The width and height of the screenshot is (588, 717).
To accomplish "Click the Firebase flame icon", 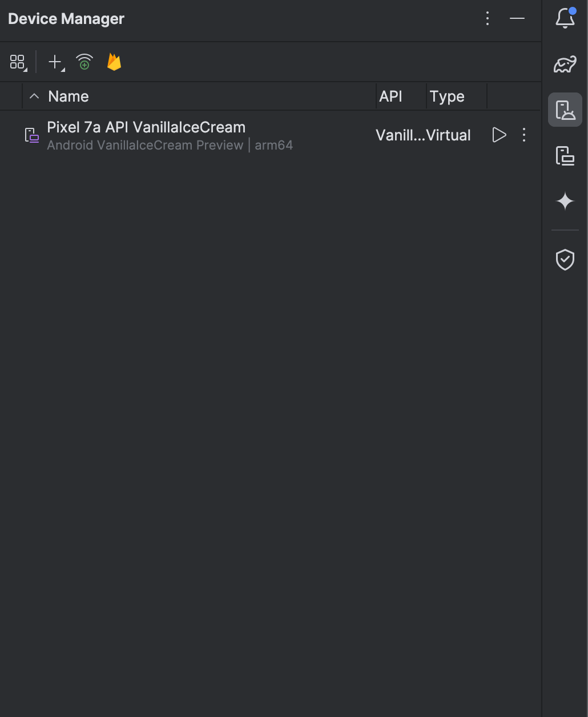I will tap(114, 62).
